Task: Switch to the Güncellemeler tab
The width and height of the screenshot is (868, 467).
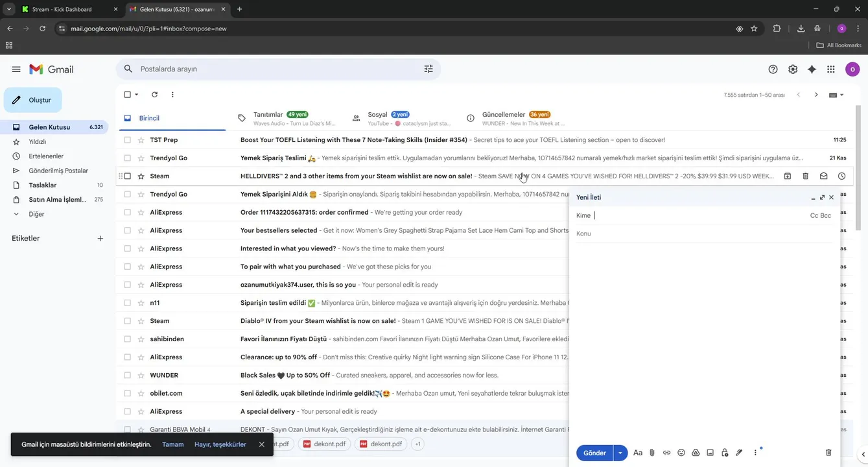Action: click(x=515, y=118)
